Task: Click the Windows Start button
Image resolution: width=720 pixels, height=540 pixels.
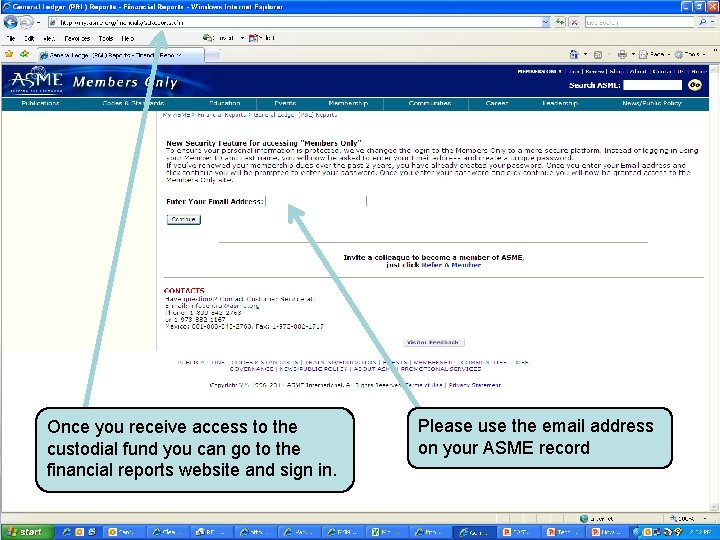Action: tap(27, 532)
